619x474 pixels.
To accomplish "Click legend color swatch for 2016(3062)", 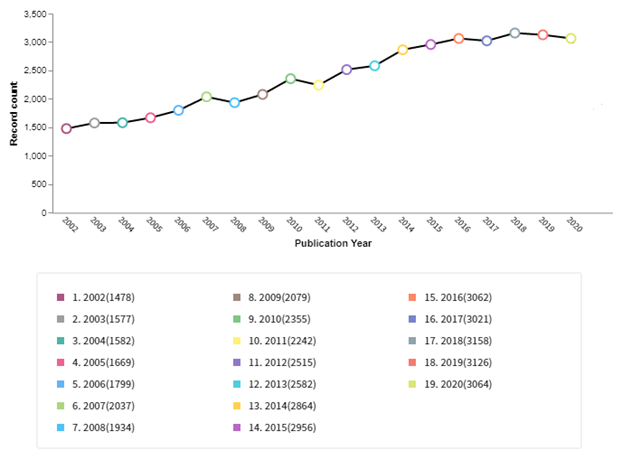I will pos(412,297).
